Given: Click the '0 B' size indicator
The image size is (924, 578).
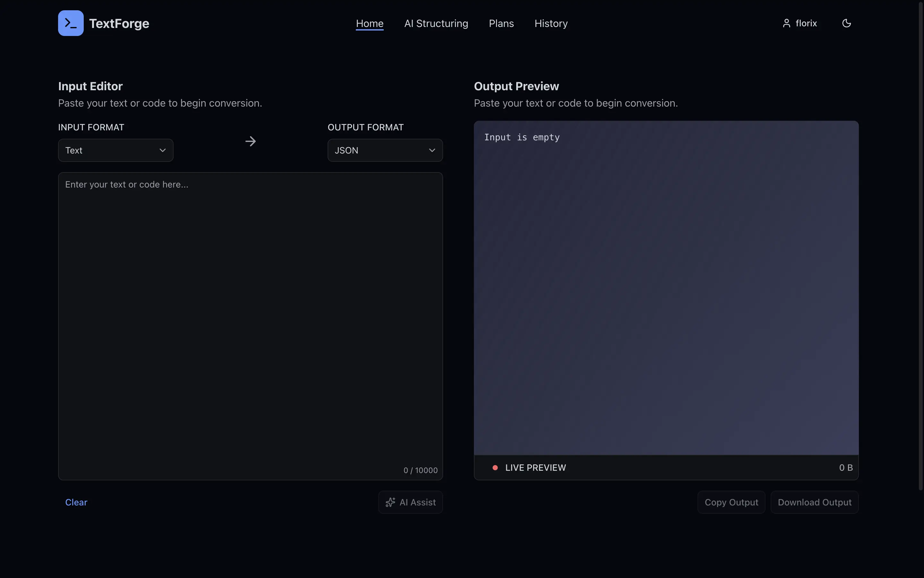Looking at the screenshot, I should point(846,468).
